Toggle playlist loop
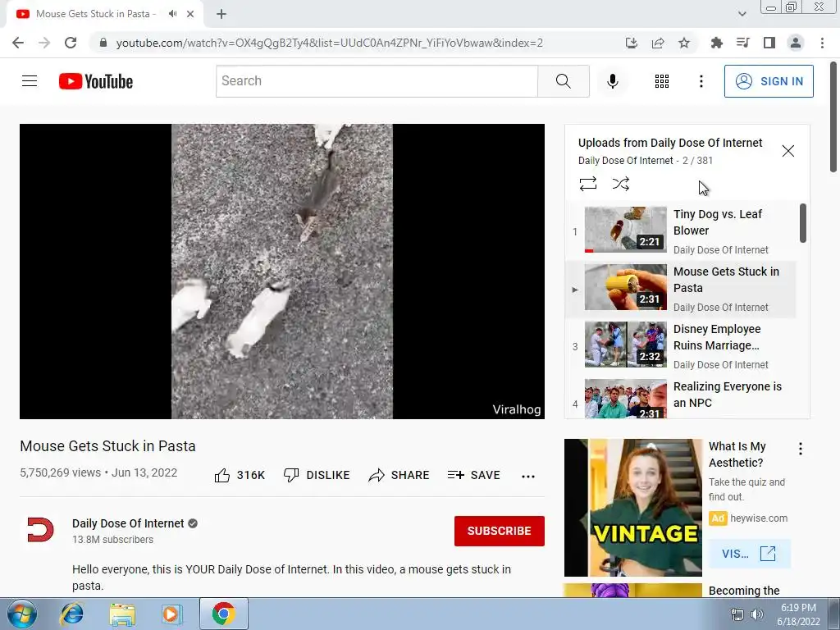This screenshot has width=840, height=630. 587,184
